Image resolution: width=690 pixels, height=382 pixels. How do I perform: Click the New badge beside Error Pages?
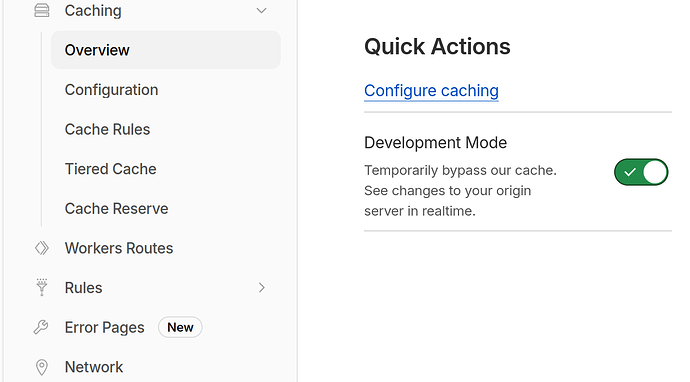(x=180, y=327)
